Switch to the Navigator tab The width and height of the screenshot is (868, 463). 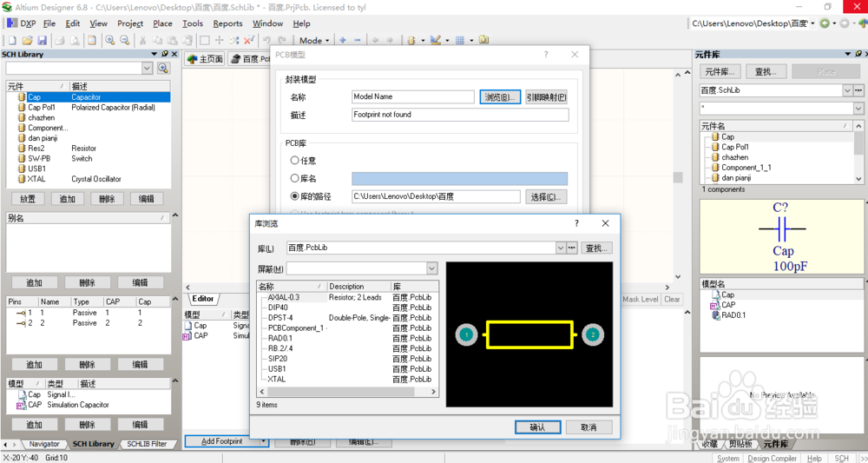(44, 444)
